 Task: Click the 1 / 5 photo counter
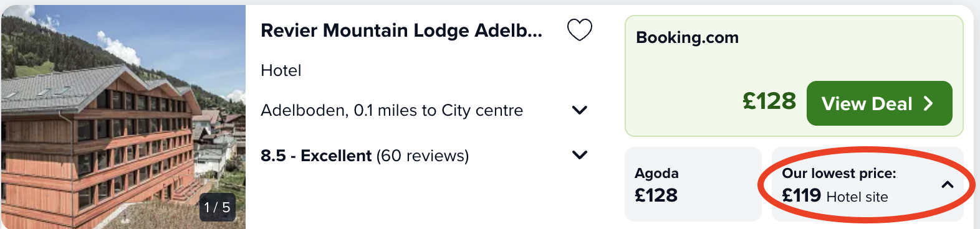coord(217,207)
